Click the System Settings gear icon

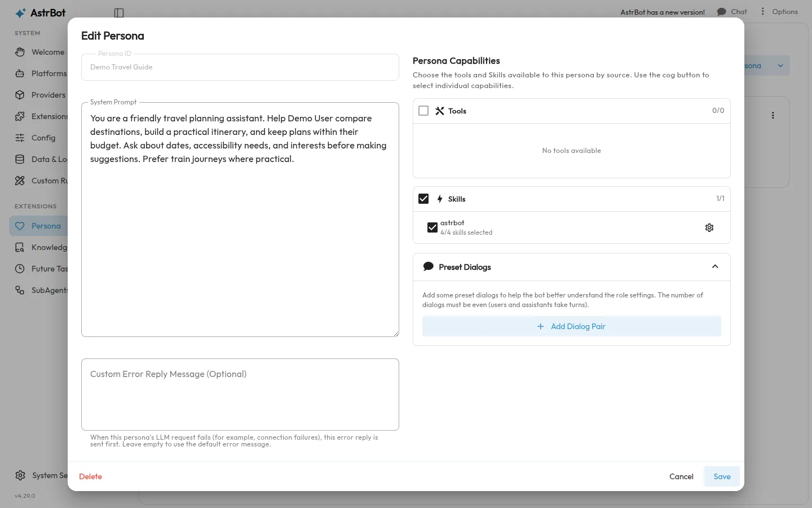20,475
